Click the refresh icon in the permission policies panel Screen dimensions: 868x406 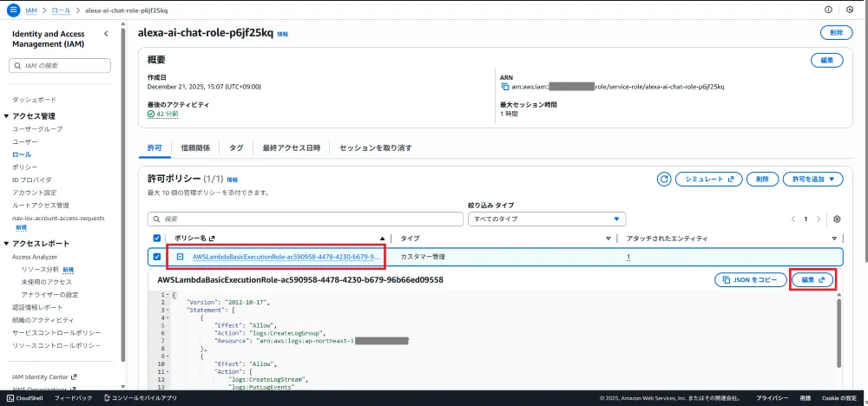[x=664, y=179]
